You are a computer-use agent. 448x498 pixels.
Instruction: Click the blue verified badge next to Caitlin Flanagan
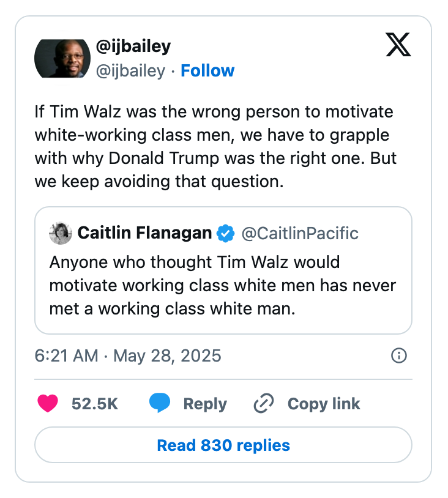point(226,233)
